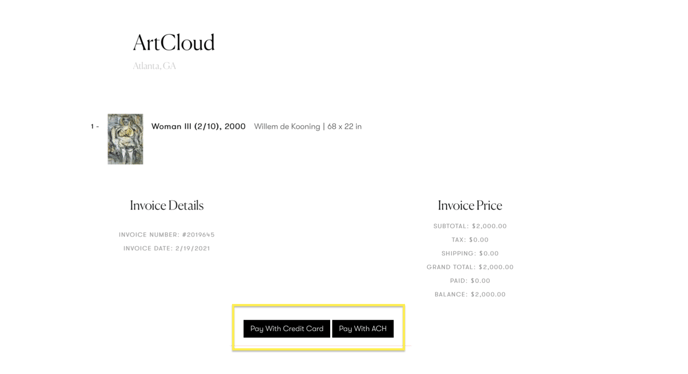Click the Invoice Price heading
The height and width of the screenshot is (374, 688).
coord(470,205)
